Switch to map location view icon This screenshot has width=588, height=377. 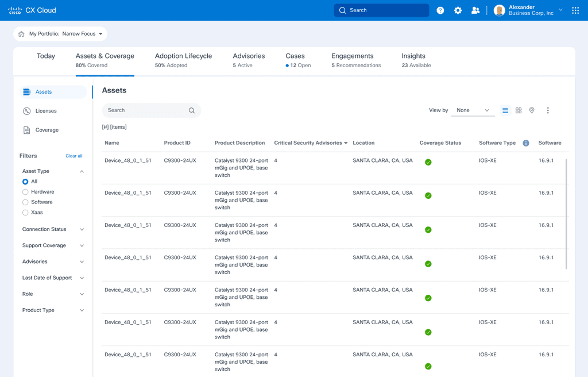click(x=532, y=110)
